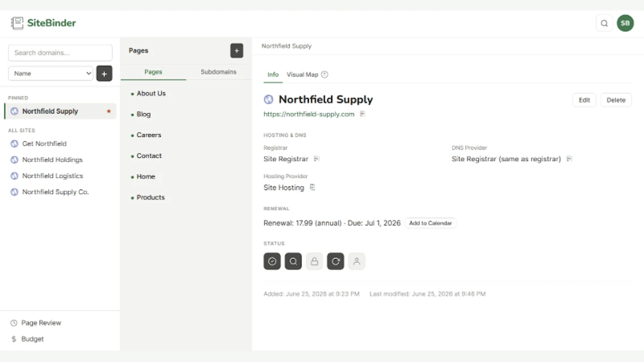644x362 pixels.
Task: Click the globe icon beside Northfield Holdings
Action: pyautogui.click(x=14, y=160)
